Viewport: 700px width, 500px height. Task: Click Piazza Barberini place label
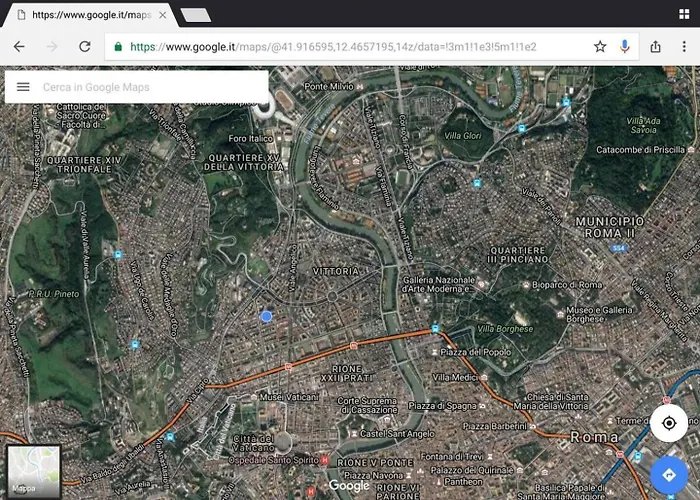click(495, 426)
